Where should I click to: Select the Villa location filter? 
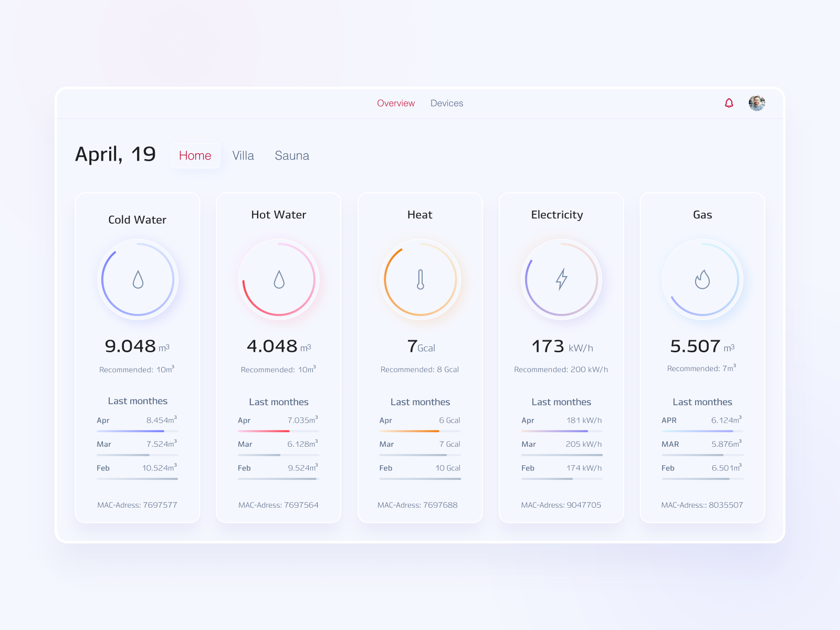[243, 155]
